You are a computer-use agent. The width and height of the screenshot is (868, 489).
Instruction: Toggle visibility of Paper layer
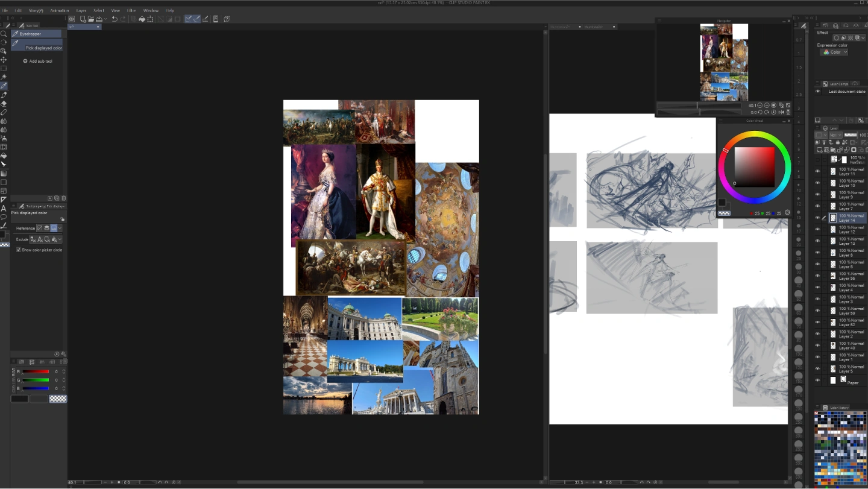coord(817,380)
